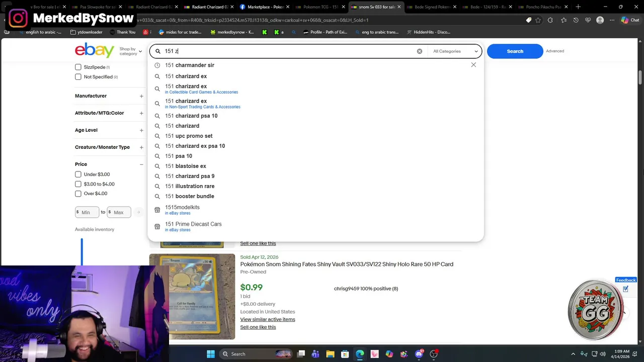This screenshot has width=644, height=362.
Task: Clear the search box with the X icon
Action: click(x=420, y=51)
